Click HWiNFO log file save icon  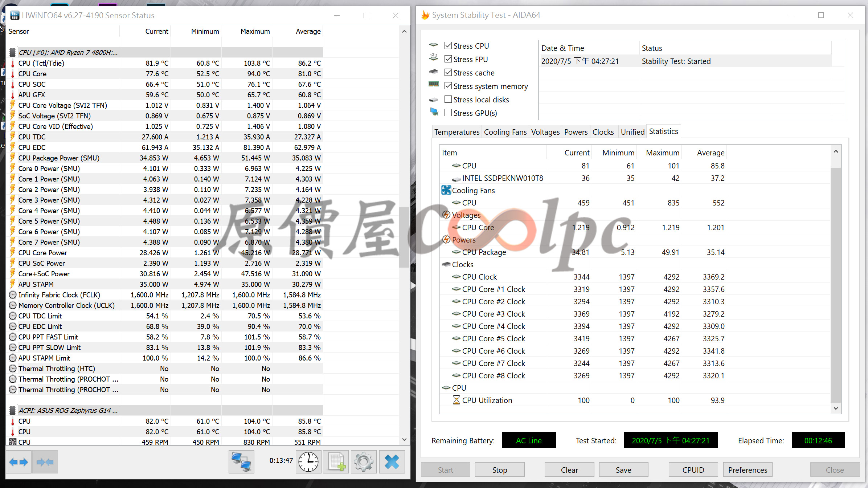coord(336,462)
